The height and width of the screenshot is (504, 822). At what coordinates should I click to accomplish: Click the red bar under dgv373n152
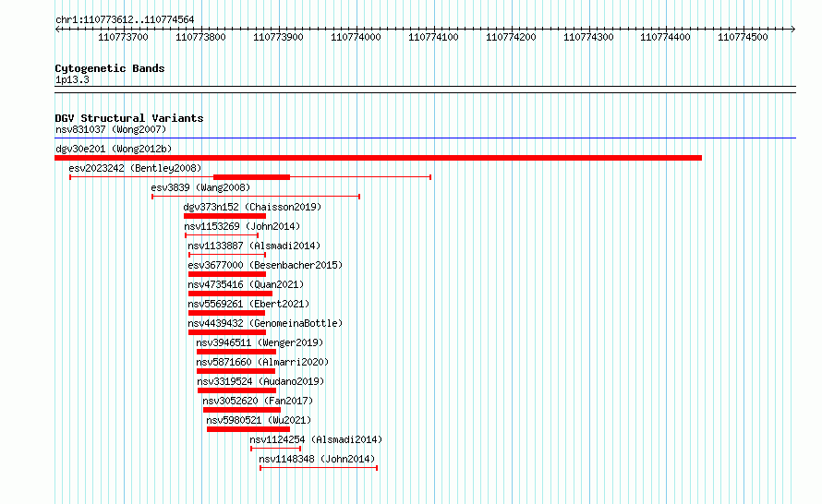[225, 216]
